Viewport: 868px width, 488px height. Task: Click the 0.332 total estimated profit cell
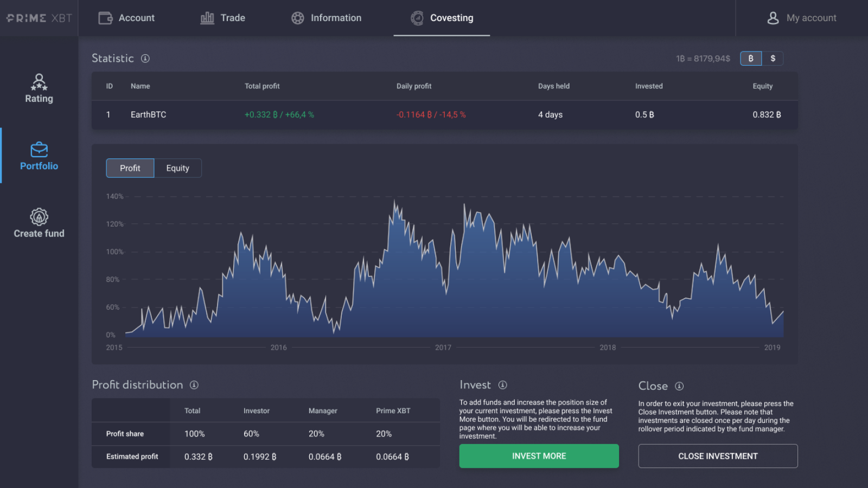tap(199, 457)
